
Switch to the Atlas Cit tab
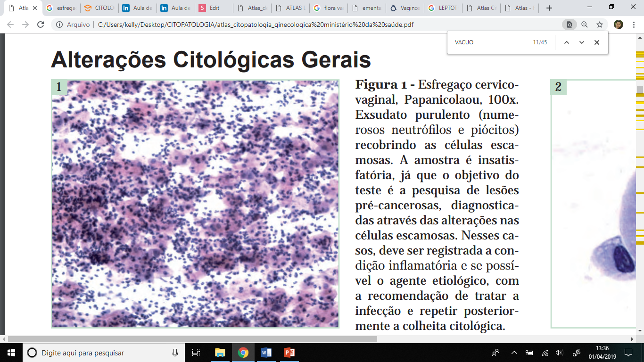point(481,8)
